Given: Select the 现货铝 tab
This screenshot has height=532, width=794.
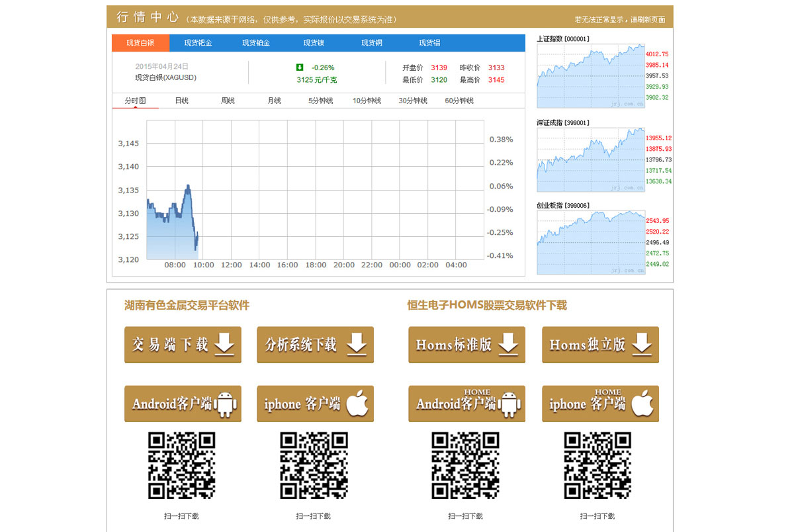Looking at the screenshot, I should tap(429, 43).
